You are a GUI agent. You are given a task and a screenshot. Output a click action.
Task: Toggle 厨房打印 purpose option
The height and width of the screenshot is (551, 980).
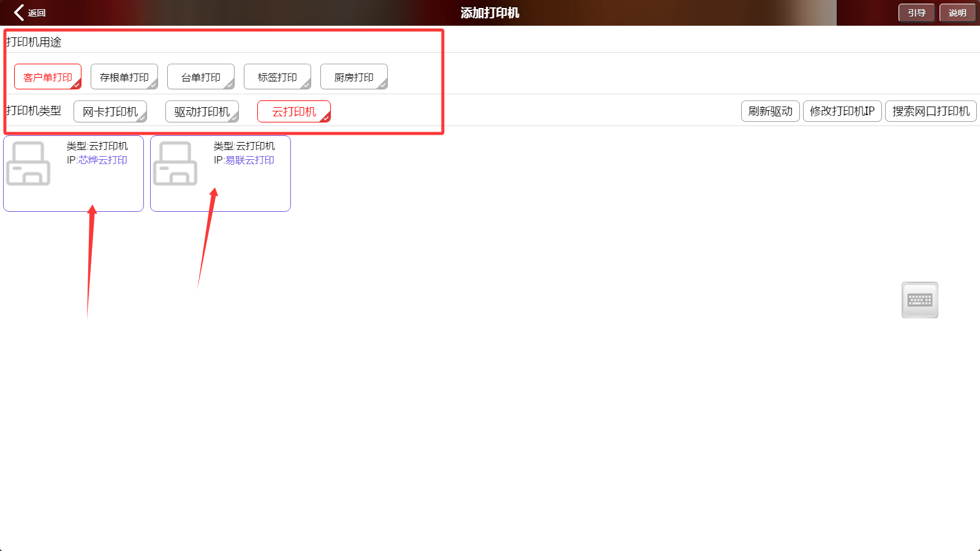[x=354, y=77]
